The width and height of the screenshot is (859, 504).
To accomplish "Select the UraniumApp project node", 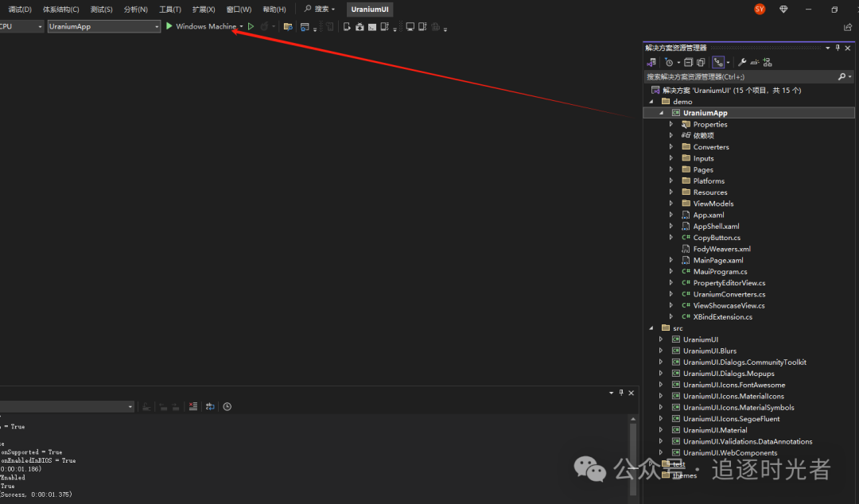I will pyautogui.click(x=705, y=113).
